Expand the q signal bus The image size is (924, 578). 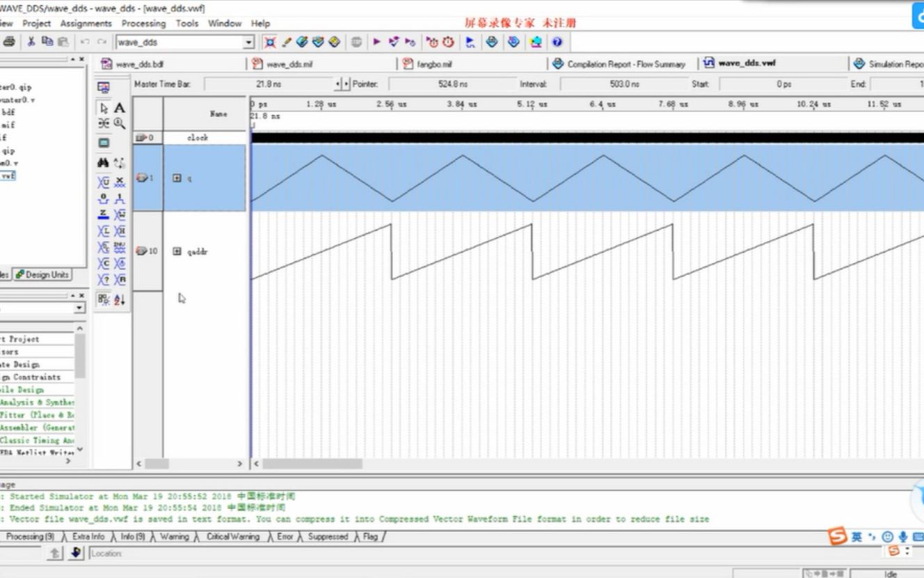coord(177,178)
